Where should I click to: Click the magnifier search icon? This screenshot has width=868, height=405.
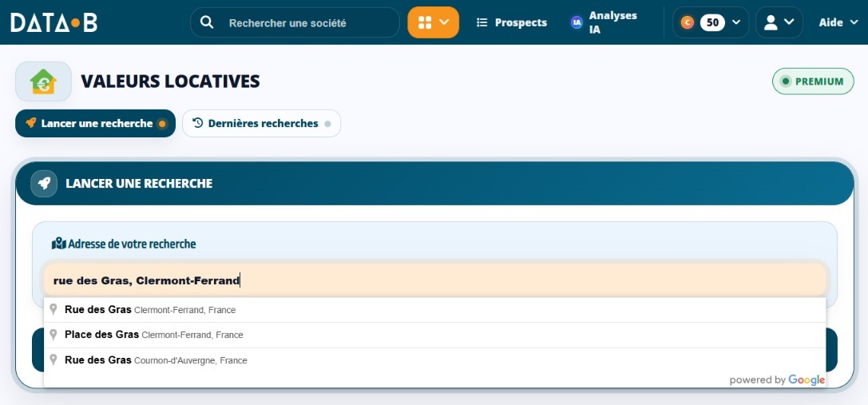(x=207, y=22)
